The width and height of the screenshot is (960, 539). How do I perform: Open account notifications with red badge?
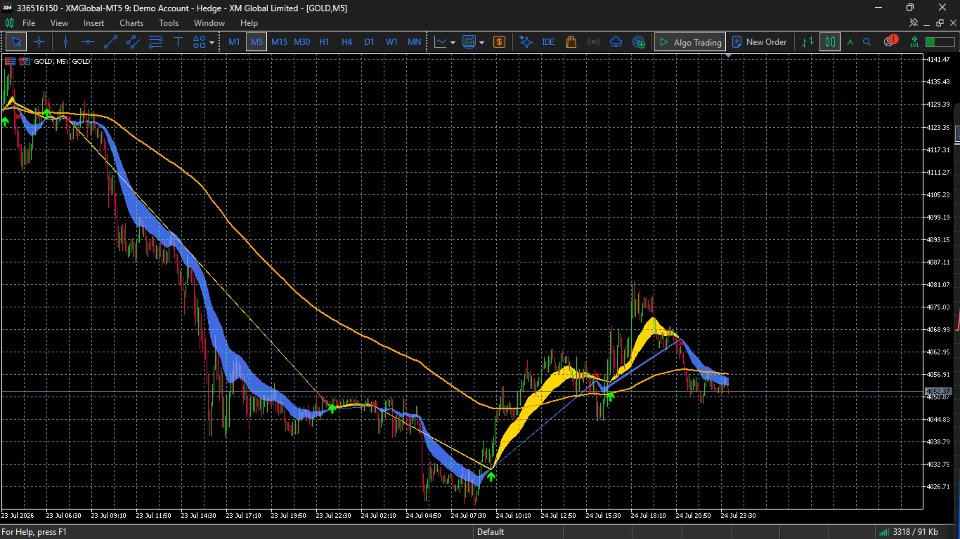point(890,41)
